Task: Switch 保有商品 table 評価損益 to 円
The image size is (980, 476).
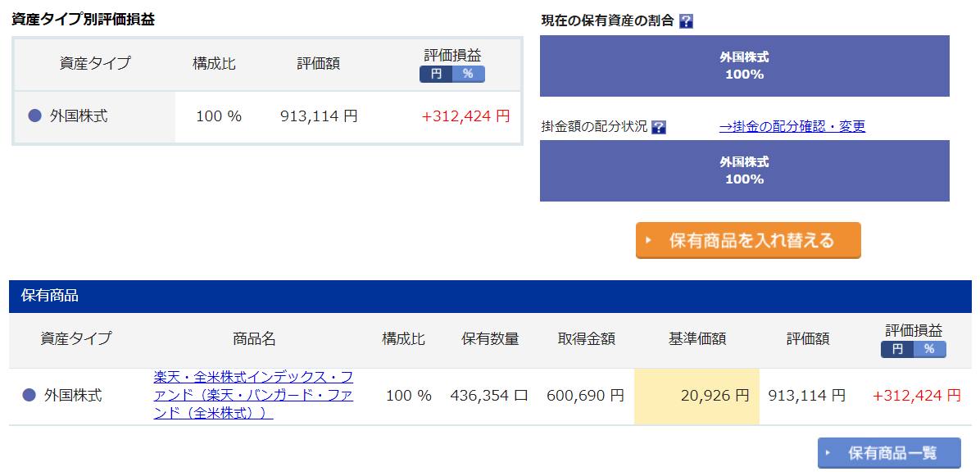Action: tap(897, 349)
